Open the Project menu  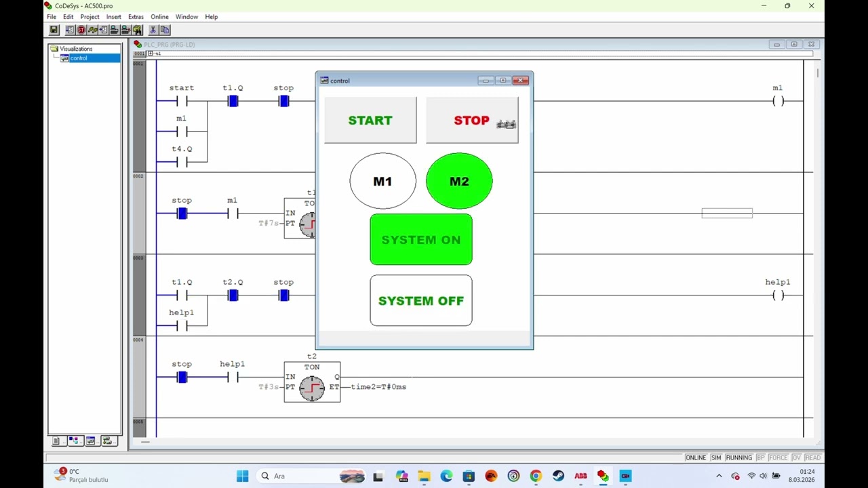[90, 17]
